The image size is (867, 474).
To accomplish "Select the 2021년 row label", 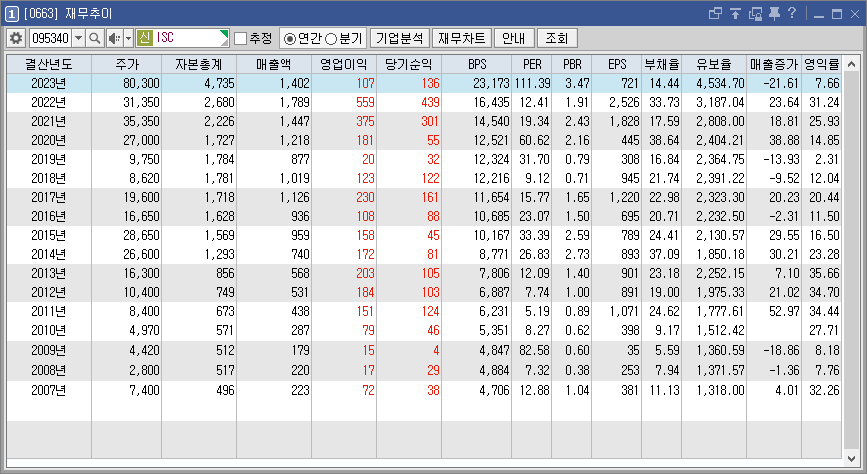I will point(49,121).
